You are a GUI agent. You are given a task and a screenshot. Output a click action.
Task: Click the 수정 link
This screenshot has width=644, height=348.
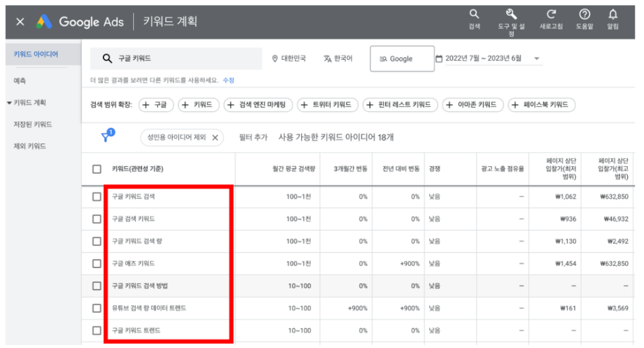coord(229,80)
